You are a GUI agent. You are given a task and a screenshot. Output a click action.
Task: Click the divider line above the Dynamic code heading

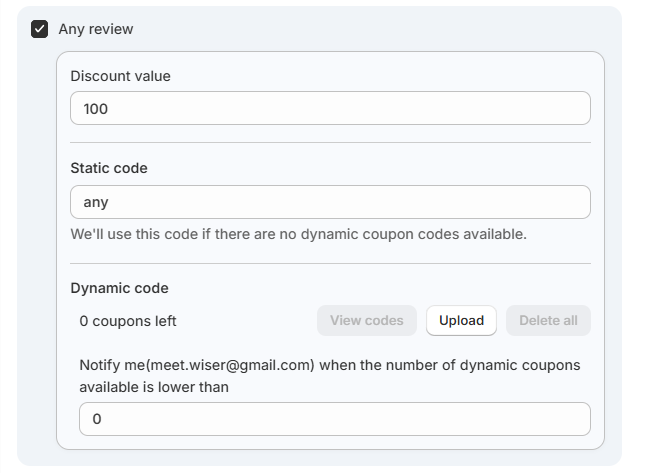(330, 263)
